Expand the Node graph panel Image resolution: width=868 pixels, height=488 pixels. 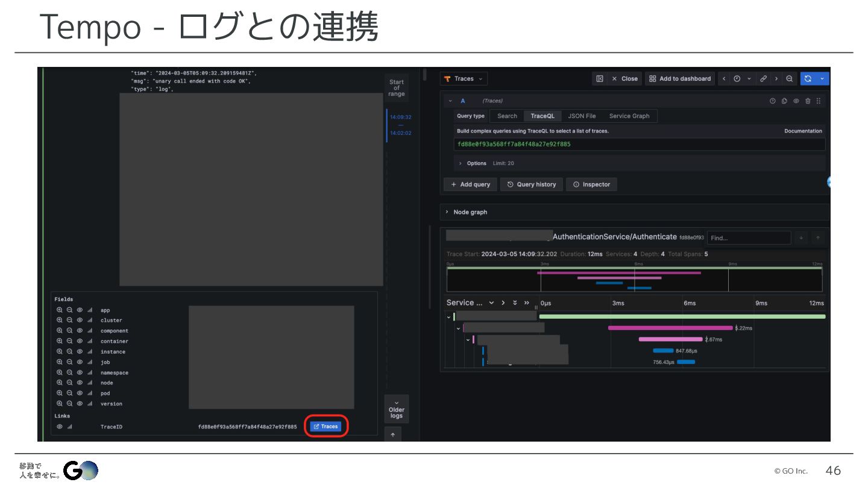point(634,212)
